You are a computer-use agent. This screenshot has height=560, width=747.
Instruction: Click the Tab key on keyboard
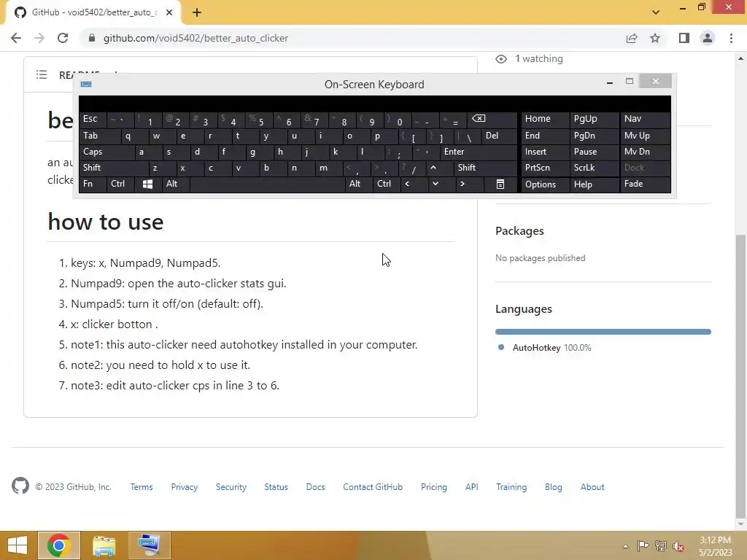coord(100,136)
